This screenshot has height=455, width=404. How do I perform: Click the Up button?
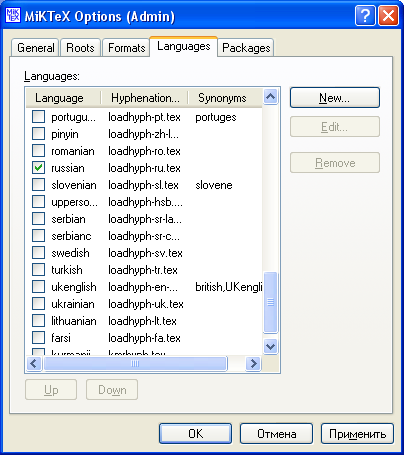51,390
